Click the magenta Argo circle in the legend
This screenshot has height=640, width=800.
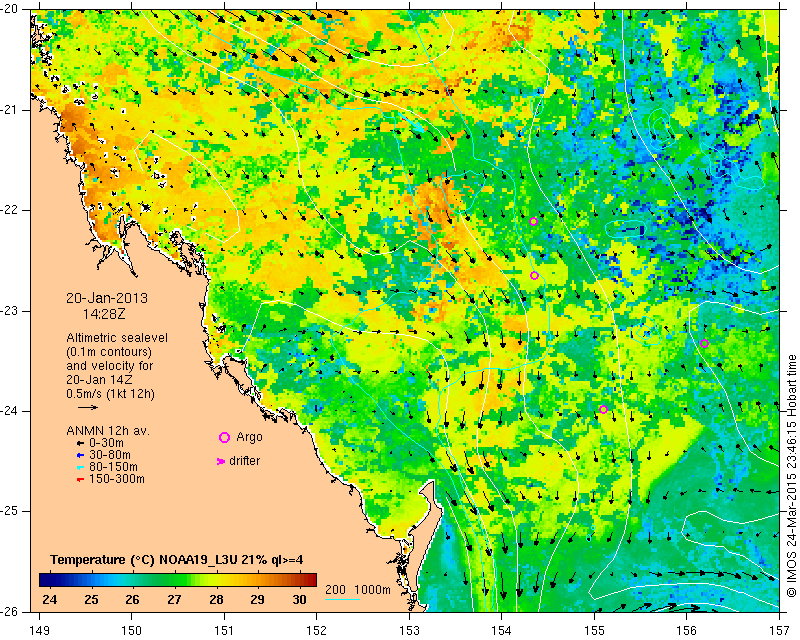click(x=224, y=437)
